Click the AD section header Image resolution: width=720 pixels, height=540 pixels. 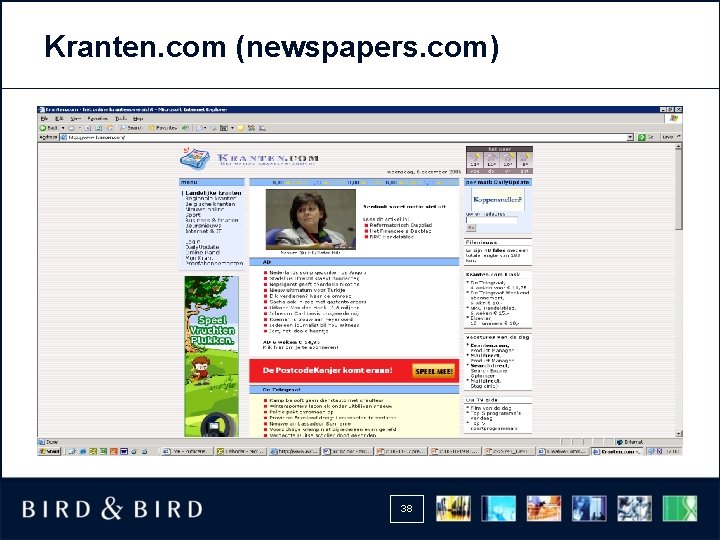[x=354, y=262]
